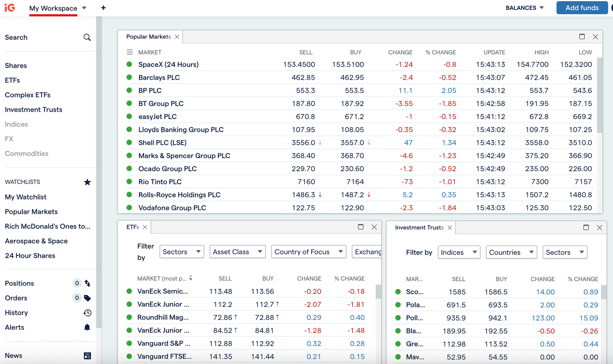Maximize the Investment Trusts panel
Image resolution: width=613 pixels, height=364 pixels.
click(x=586, y=227)
